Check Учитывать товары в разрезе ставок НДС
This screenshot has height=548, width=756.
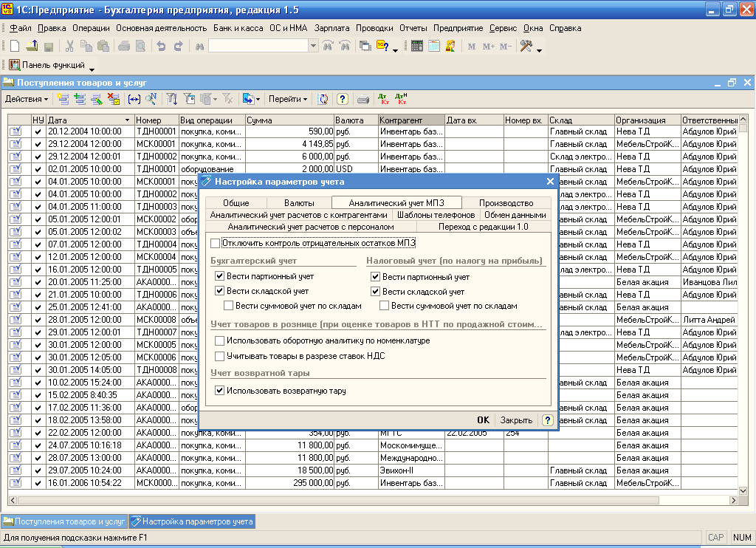pos(219,356)
